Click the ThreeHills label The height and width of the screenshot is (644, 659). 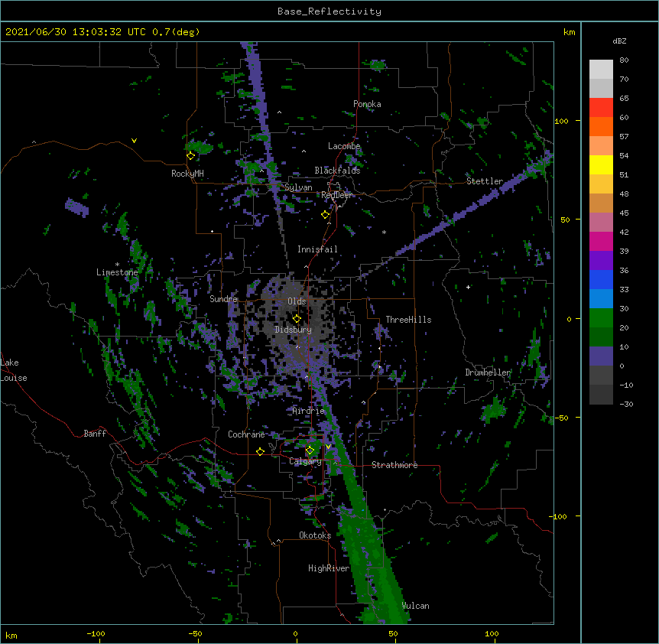tap(408, 320)
